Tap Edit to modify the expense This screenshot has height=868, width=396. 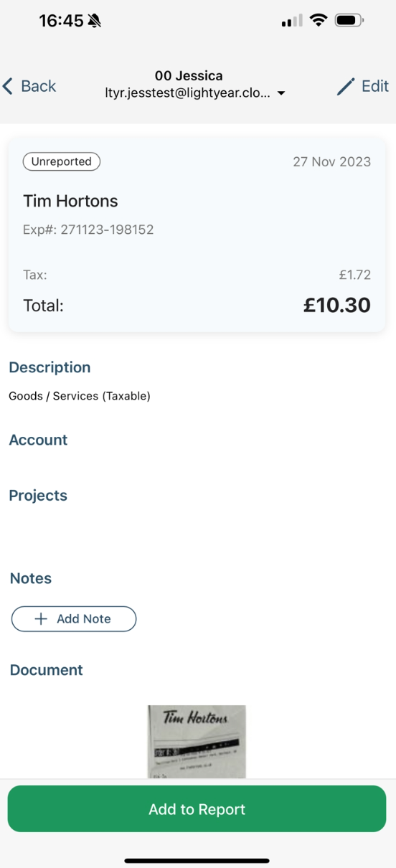coord(363,86)
